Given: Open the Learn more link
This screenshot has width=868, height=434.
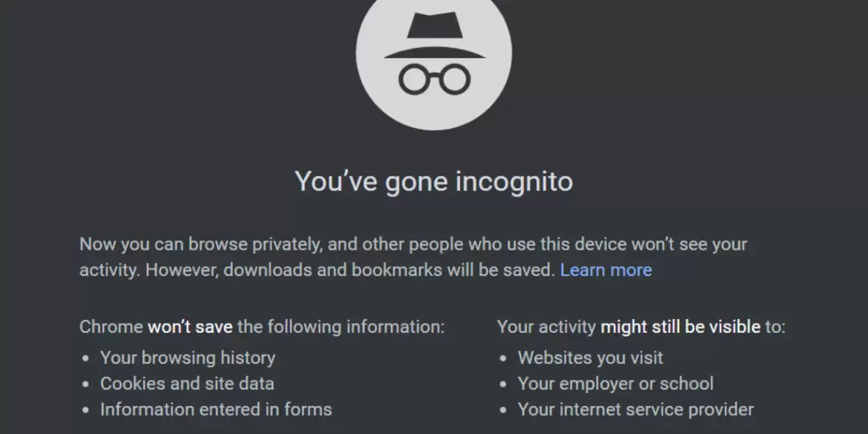Looking at the screenshot, I should 605,270.
